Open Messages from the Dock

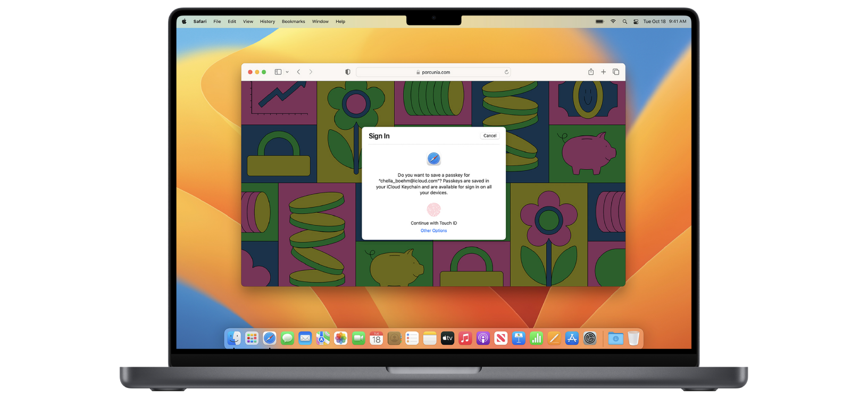pos(287,338)
